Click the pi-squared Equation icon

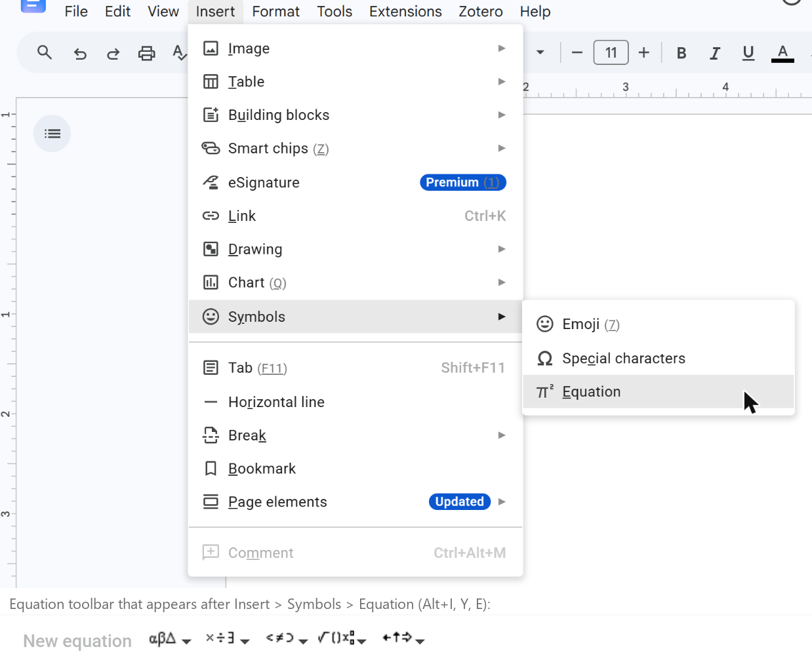point(544,391)
